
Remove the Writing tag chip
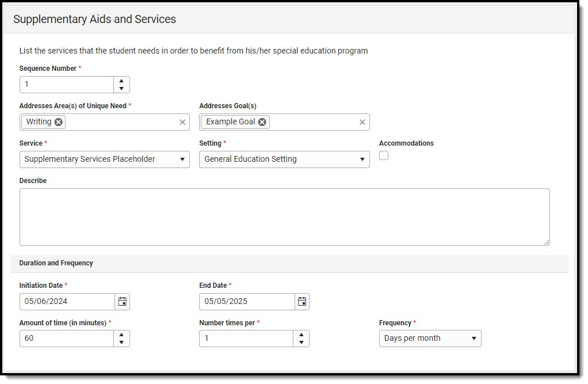pos(59,122)
